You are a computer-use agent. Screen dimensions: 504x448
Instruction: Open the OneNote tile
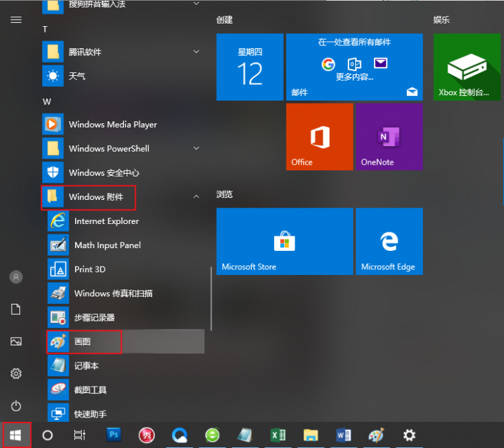pyautogui.click(x=389, y=136)
